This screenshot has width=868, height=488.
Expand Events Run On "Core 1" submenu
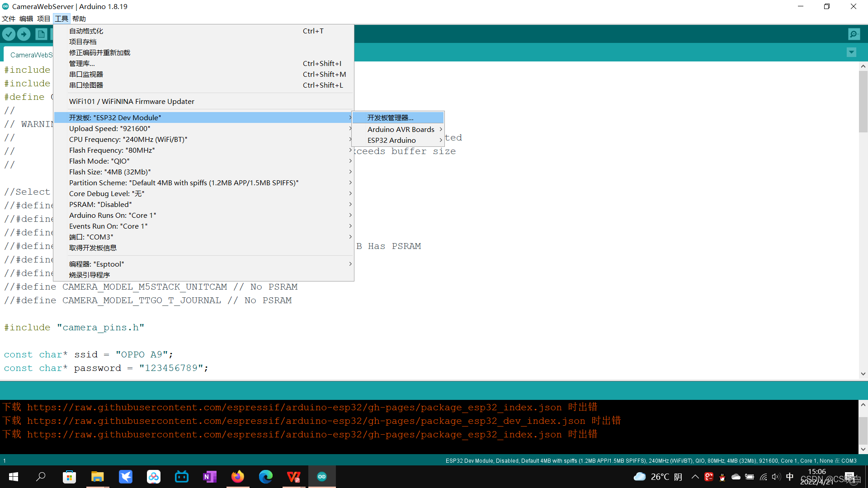[203, 226]
